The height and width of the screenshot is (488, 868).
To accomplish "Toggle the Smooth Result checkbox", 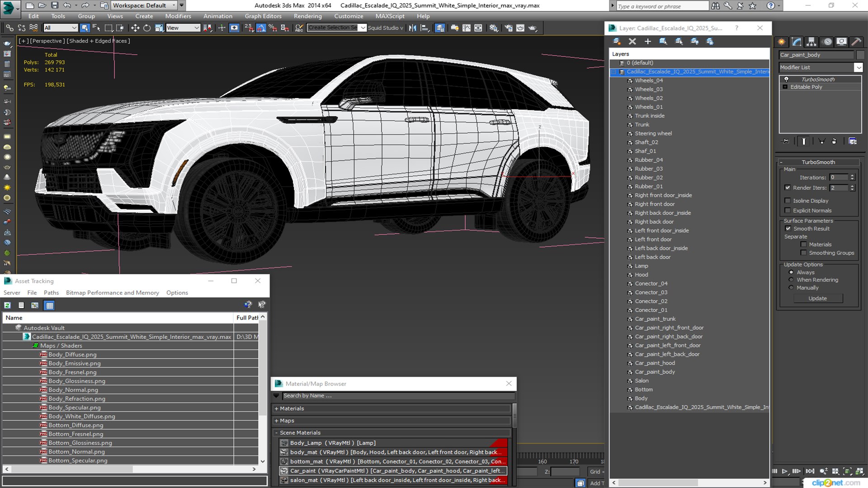I will (x=788, y=229).
